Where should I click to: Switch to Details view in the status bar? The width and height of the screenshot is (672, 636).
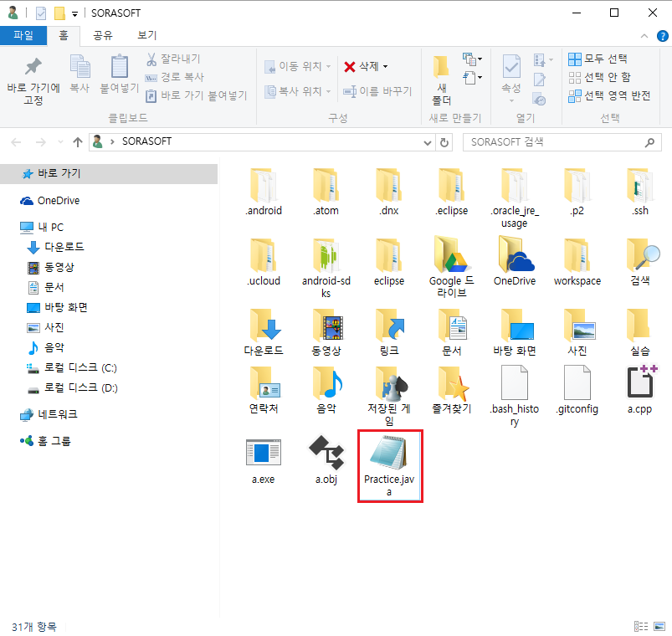point(641,626)
